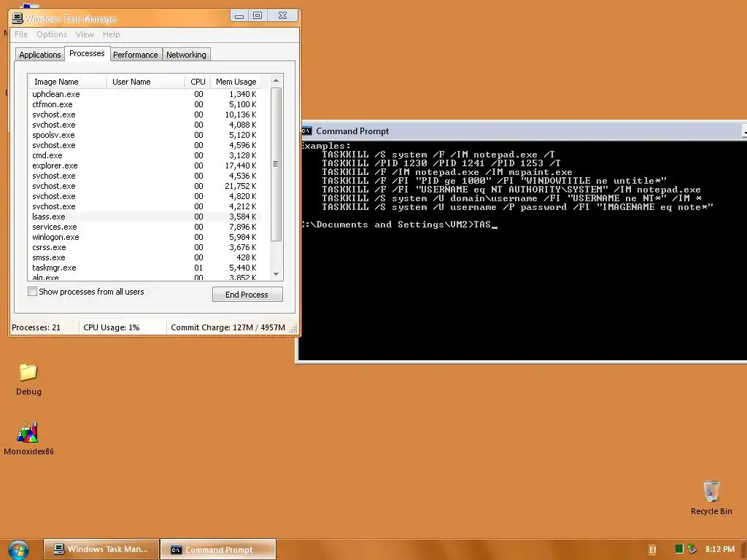This screenshot has width=747, height=560.
Task: Click the Command Prompt input line
Action: 399,225
